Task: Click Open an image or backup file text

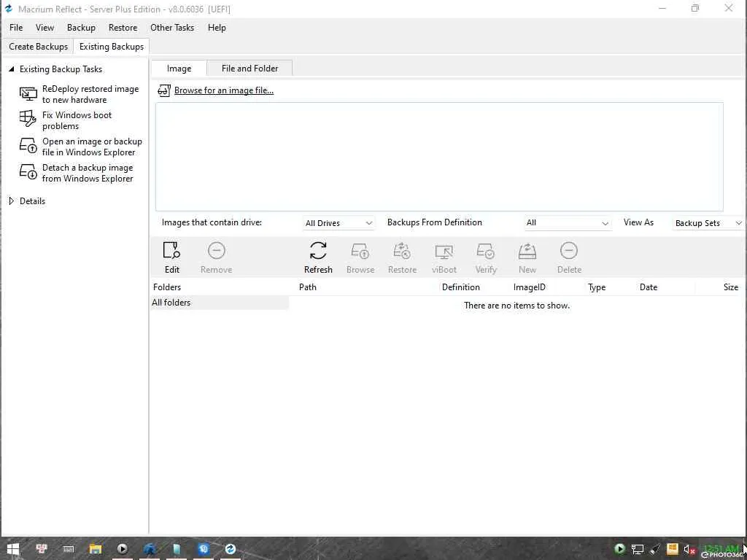Action: coord(92,147)
